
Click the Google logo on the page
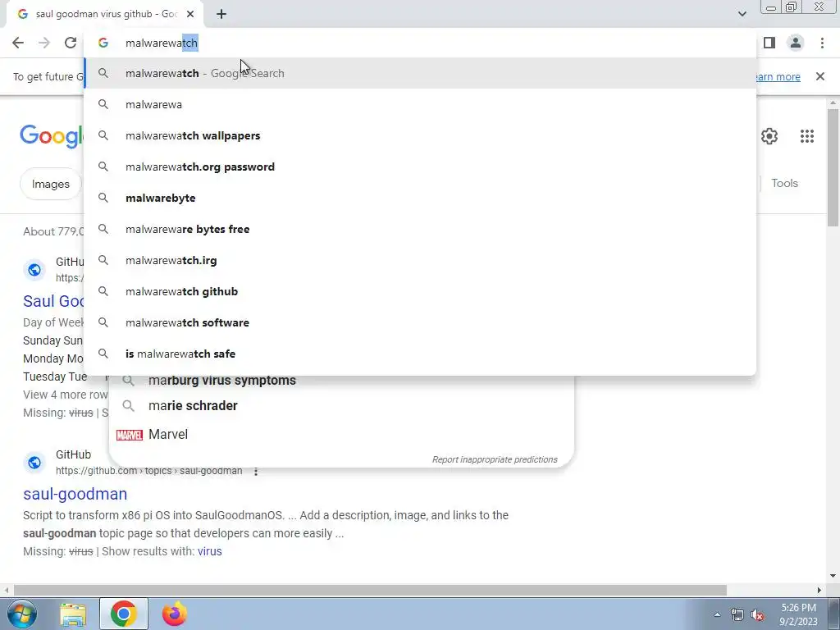click(x=52, y=135)
